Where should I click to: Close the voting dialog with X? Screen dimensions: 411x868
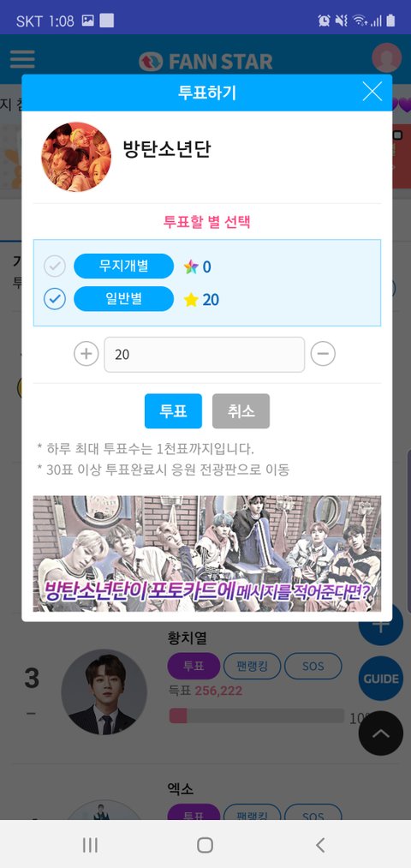(x=372, y=92)
